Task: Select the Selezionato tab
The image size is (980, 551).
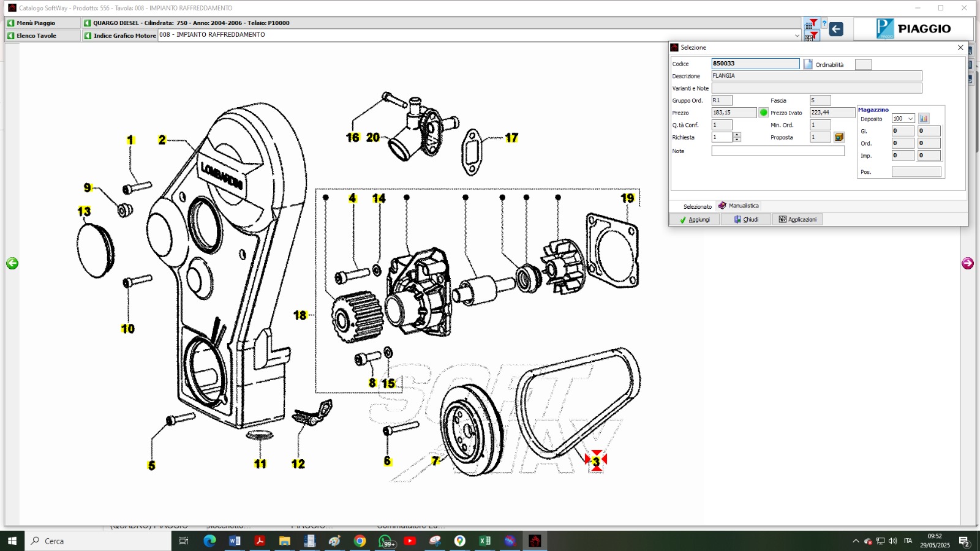Action: click(697, 206)
